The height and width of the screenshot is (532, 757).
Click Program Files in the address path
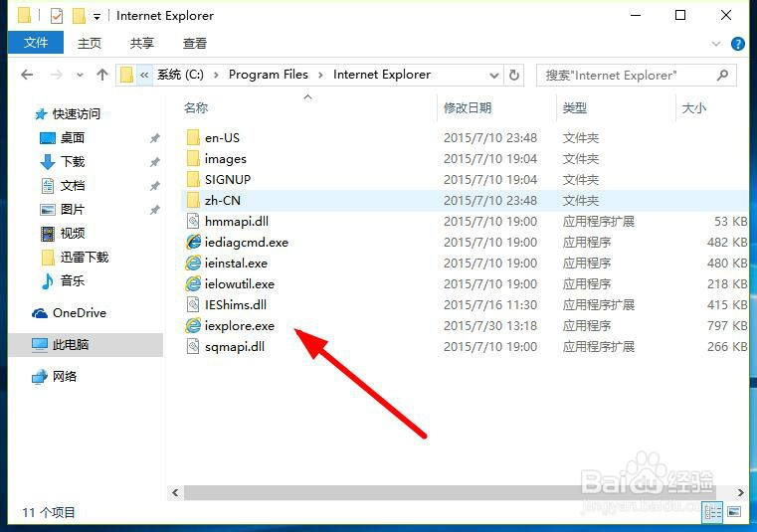click(x=268, y=75)
